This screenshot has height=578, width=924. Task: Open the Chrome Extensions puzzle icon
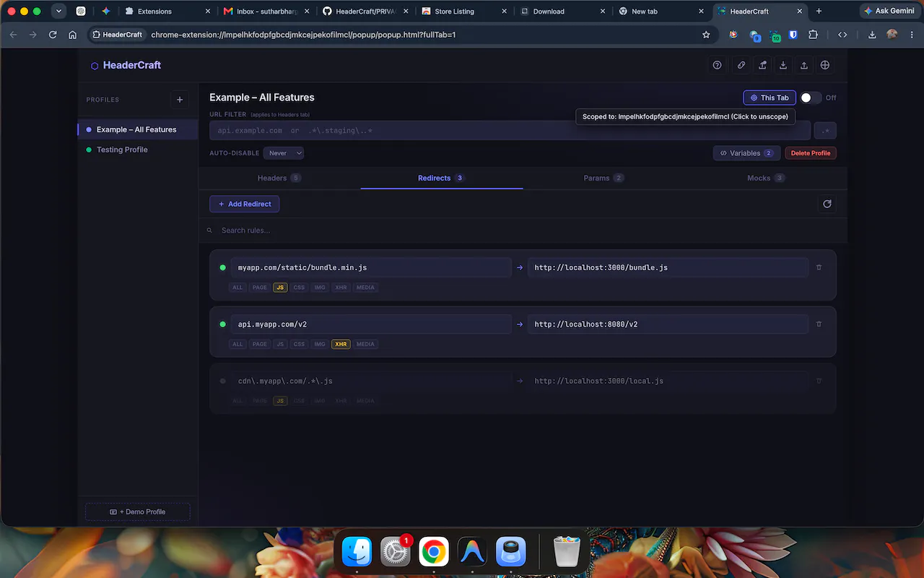tap(814, 35)
